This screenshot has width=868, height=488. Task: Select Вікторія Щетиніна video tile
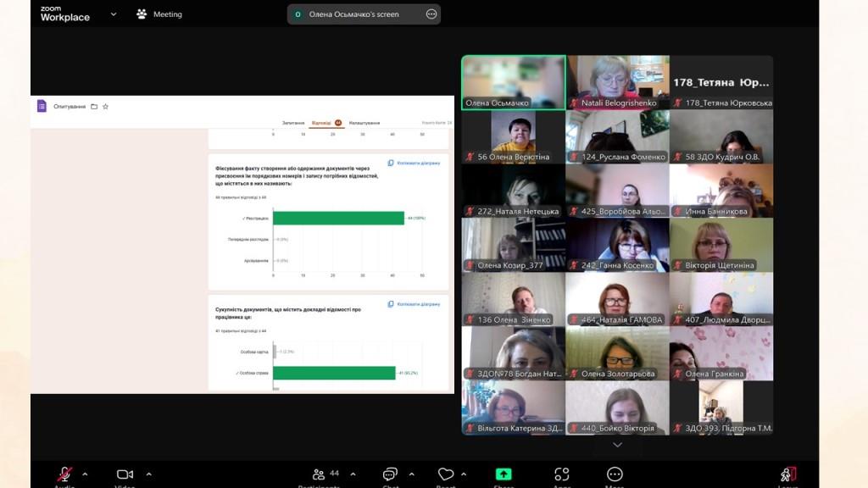click(x=721, y=245)
